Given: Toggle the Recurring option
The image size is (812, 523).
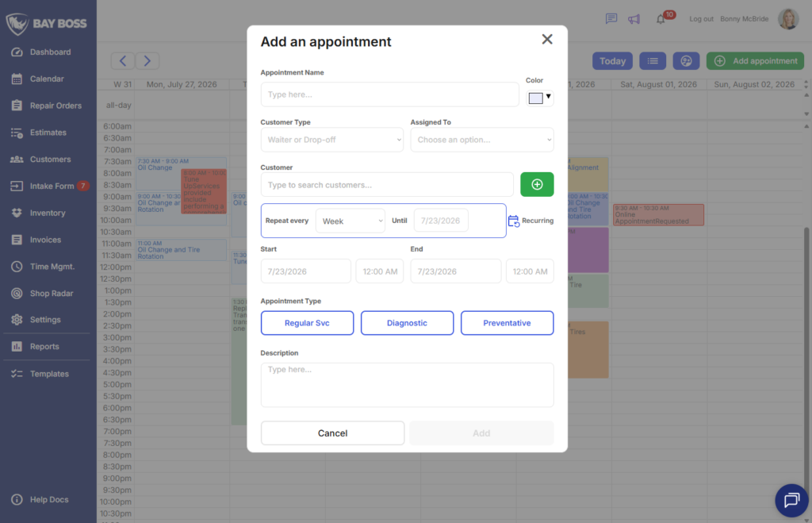Looking at the screenshot, I should [530, 221].
